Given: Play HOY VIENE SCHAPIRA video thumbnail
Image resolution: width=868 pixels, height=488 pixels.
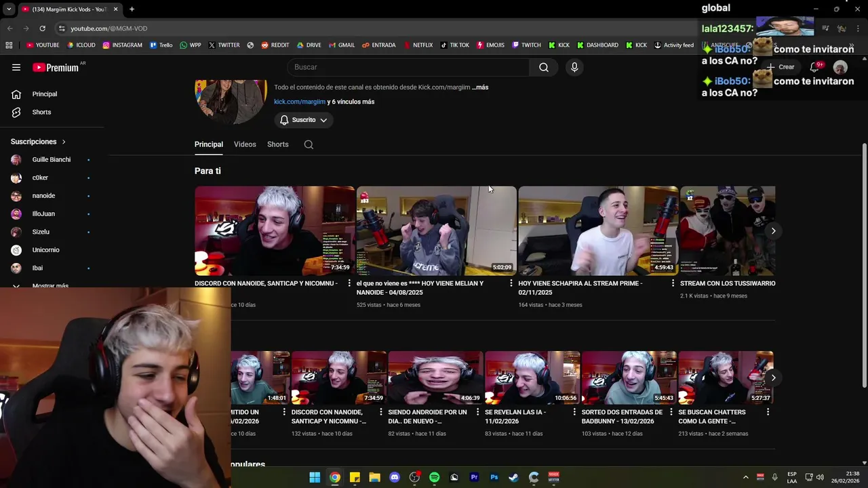Looking at the screenshot, I should pyautogui.click(x=598, y=230).
